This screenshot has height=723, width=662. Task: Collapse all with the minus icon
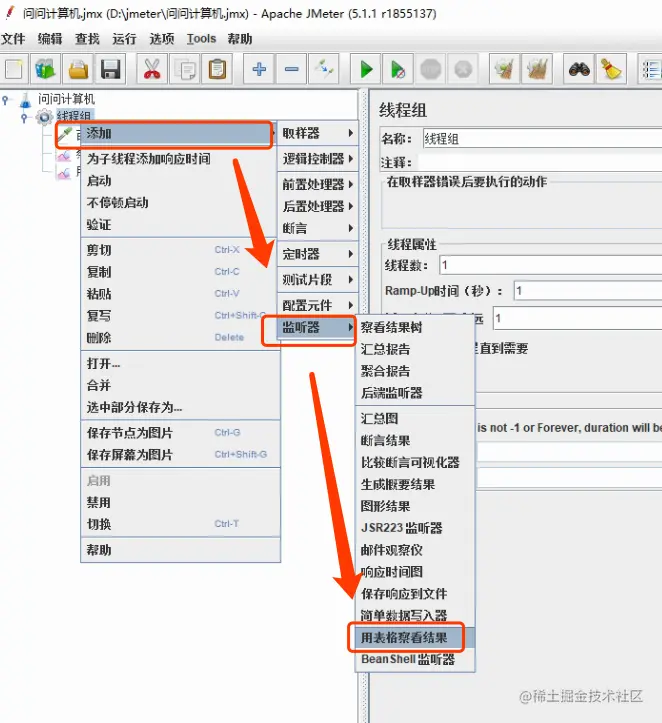291,70
